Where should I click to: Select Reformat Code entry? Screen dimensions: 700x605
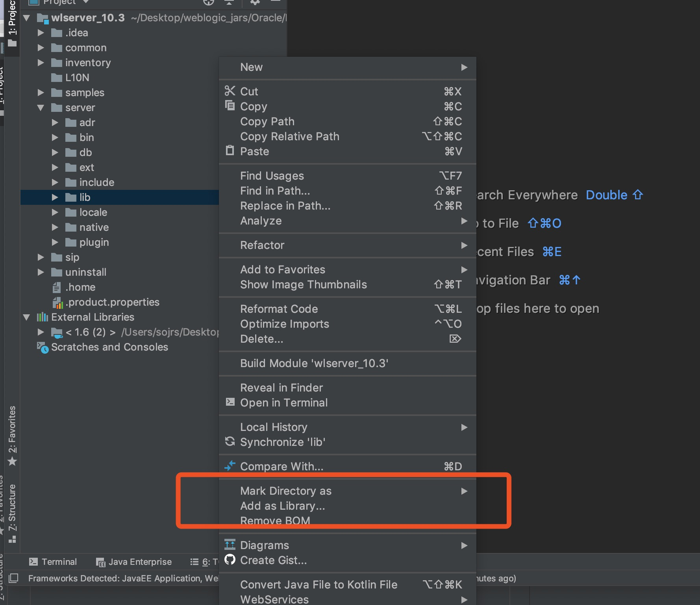pos(348,309)
